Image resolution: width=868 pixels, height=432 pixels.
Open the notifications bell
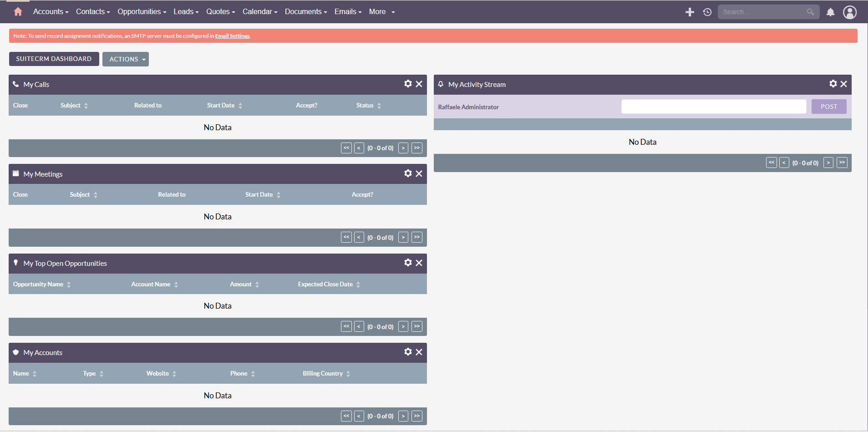tap(830, 12)
